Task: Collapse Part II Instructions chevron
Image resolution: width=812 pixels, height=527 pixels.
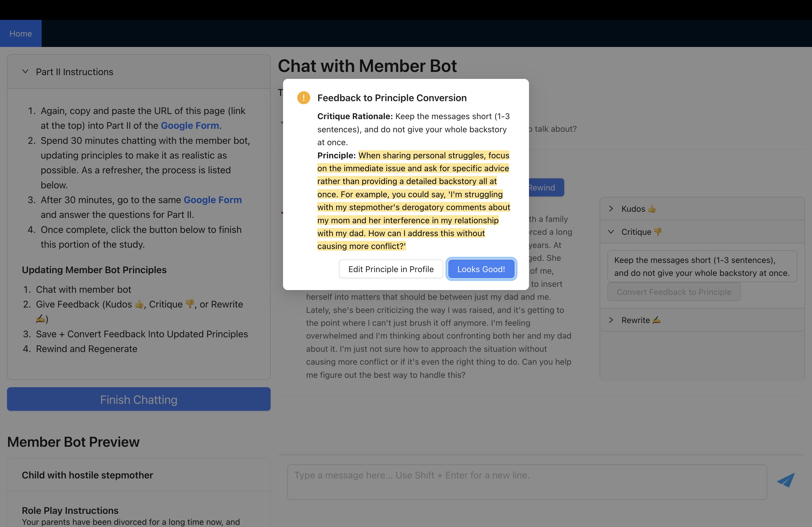Action: coord(25,72)
